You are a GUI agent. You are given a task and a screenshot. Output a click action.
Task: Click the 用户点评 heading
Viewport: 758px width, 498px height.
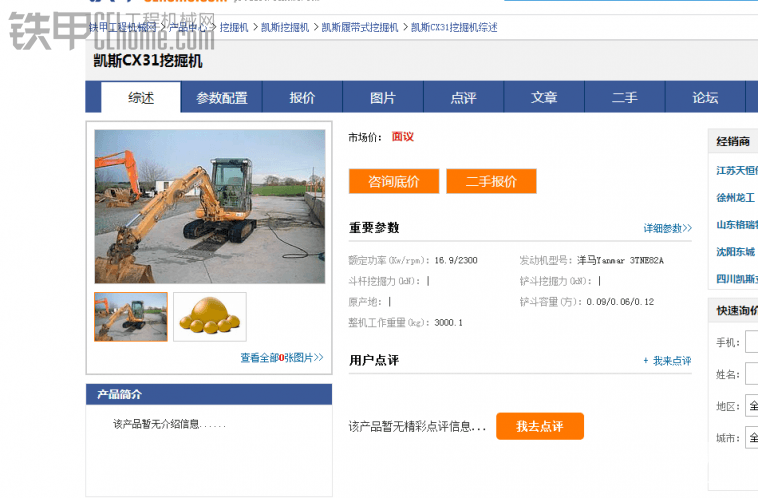(374, 360)
